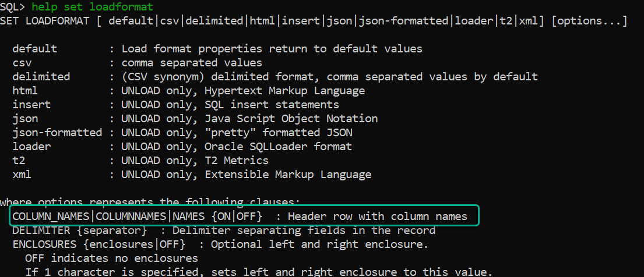Click the SET LOADFORMAT syntax line
The image size is (644, 277).
click(x=314, y=21)
